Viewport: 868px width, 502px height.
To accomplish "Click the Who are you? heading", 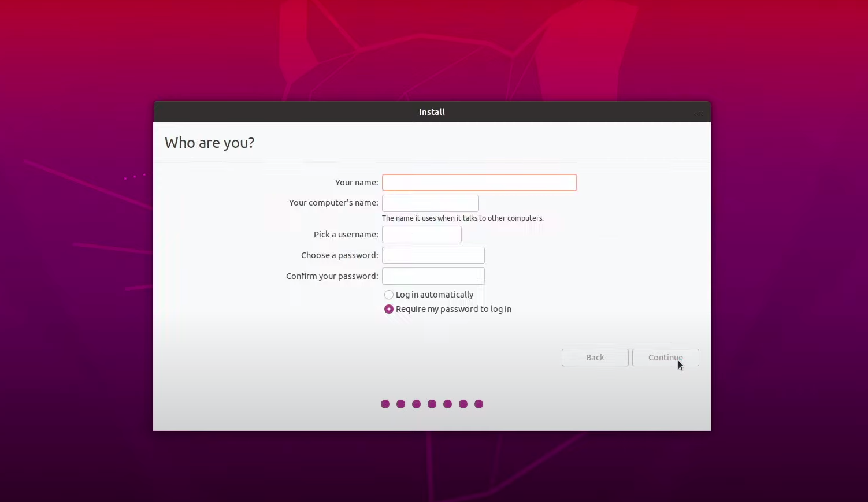I will [x=209, y=143].
